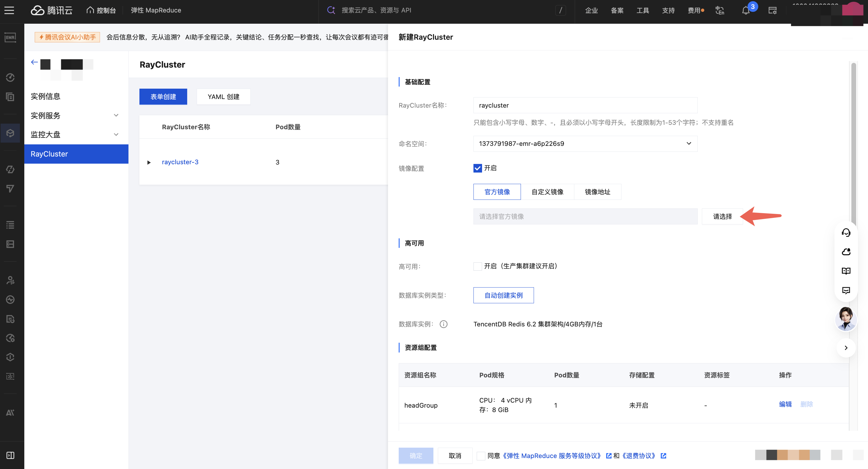
Task: Click the hexagon-with-I icon in the left rail
Action: [10, 357]
